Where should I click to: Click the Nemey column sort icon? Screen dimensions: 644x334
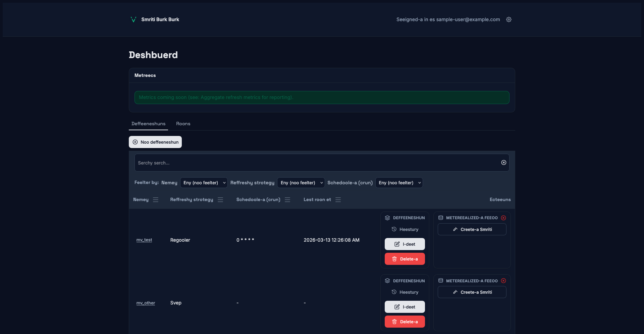(x=156, y=200)
